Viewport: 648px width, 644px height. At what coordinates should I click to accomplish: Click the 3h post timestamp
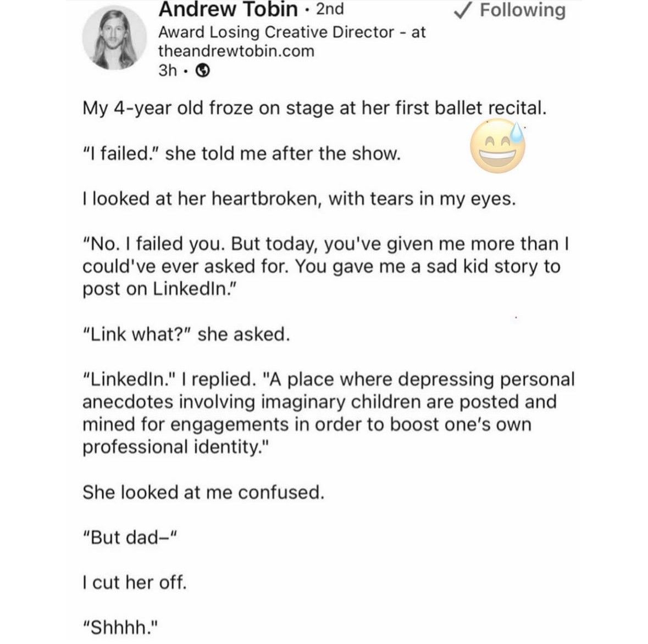(x=167, y=71)
